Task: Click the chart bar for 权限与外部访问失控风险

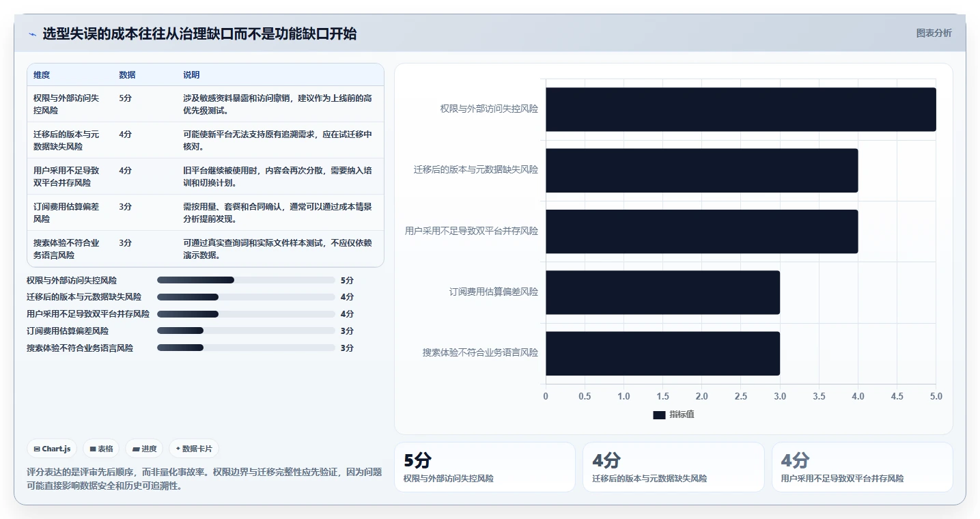Action: (x=740, y=109)
